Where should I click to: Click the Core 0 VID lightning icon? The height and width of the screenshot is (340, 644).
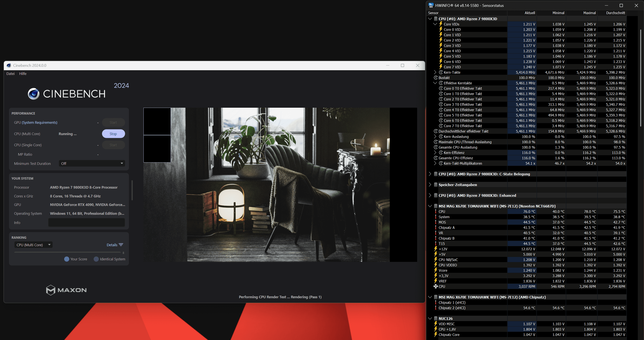click(x=441, y=30)
